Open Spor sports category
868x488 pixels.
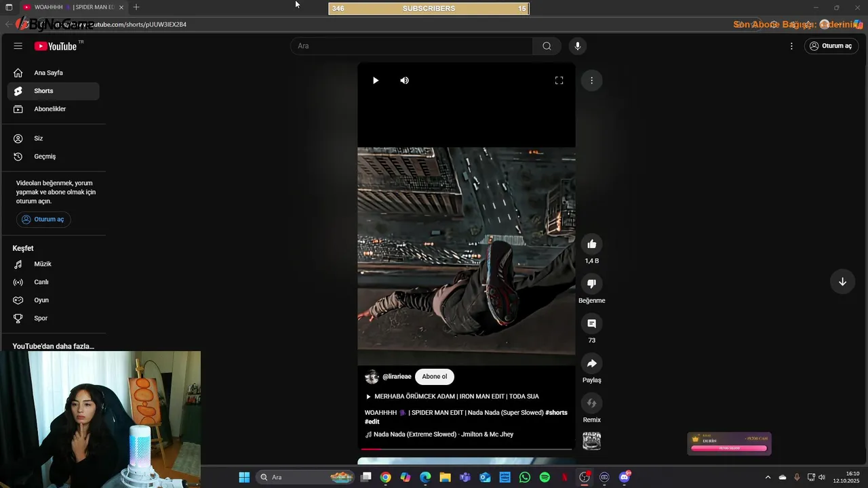coord(54,319)
